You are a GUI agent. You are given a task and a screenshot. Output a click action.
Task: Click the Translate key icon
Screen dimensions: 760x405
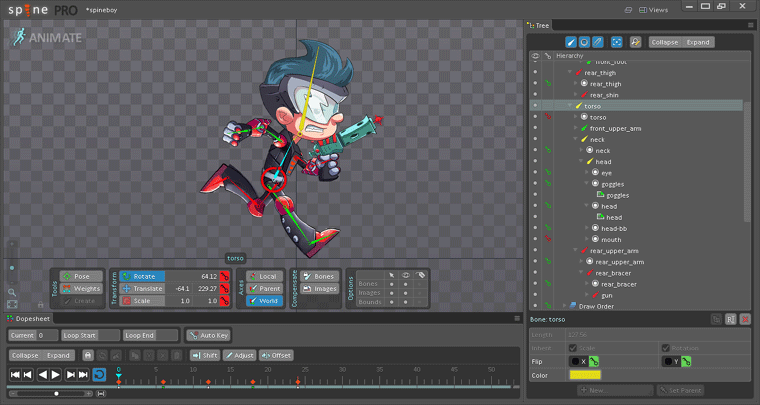[224, 289]
